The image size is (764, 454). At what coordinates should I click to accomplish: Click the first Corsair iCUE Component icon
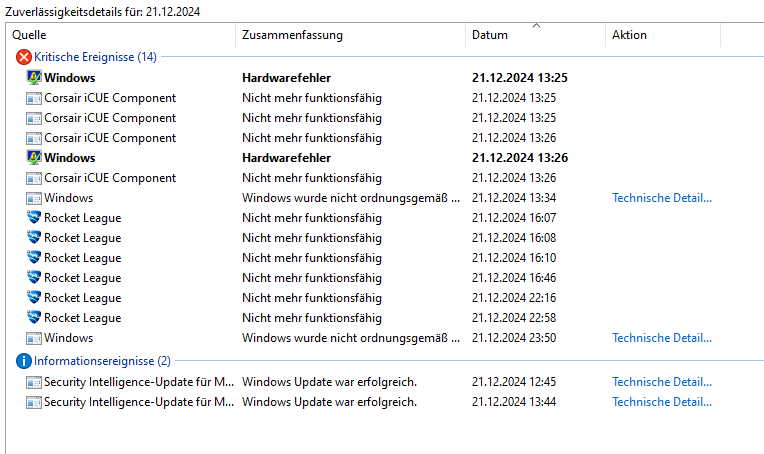34,98
